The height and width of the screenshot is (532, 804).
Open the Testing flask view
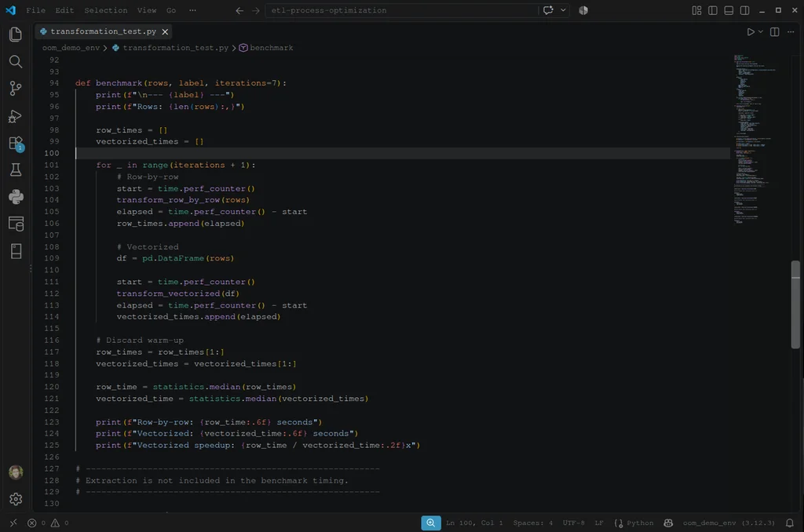16,169
